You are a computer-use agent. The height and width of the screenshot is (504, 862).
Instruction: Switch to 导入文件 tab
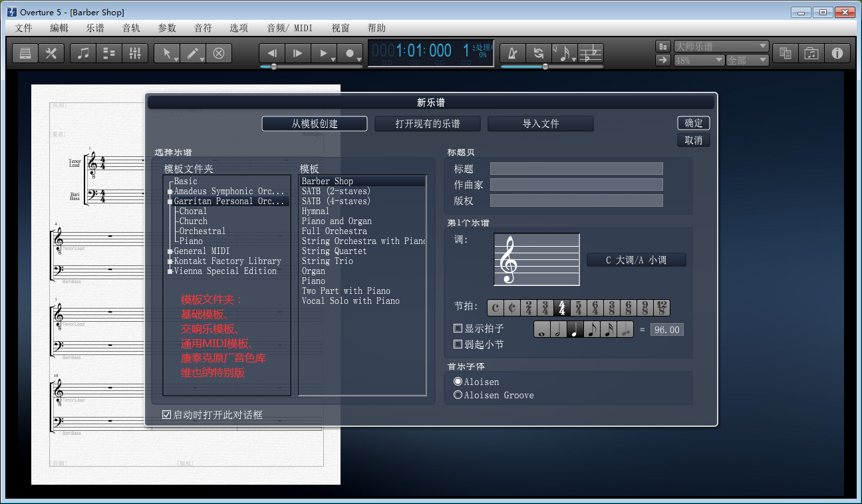tap(541, 124)
